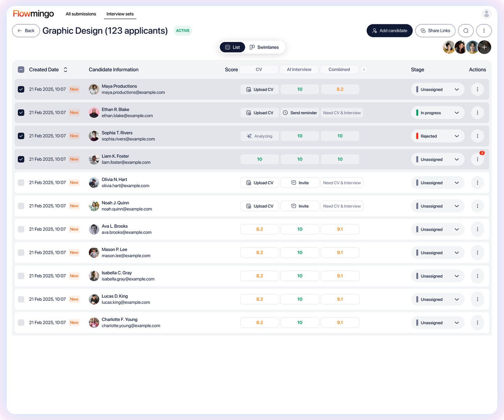Open the user profile icon at top right
The width and height of the screenshot is (504, 420).
(486, 14)
